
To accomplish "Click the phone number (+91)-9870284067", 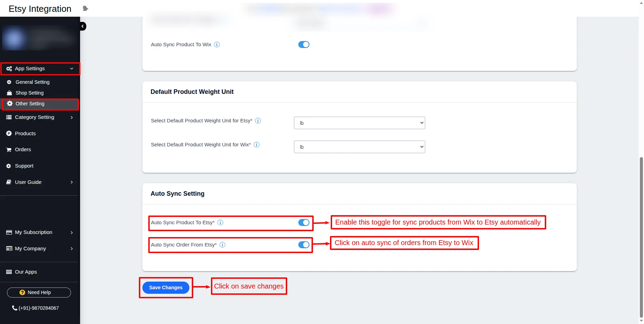I will (x=39, y=308).
